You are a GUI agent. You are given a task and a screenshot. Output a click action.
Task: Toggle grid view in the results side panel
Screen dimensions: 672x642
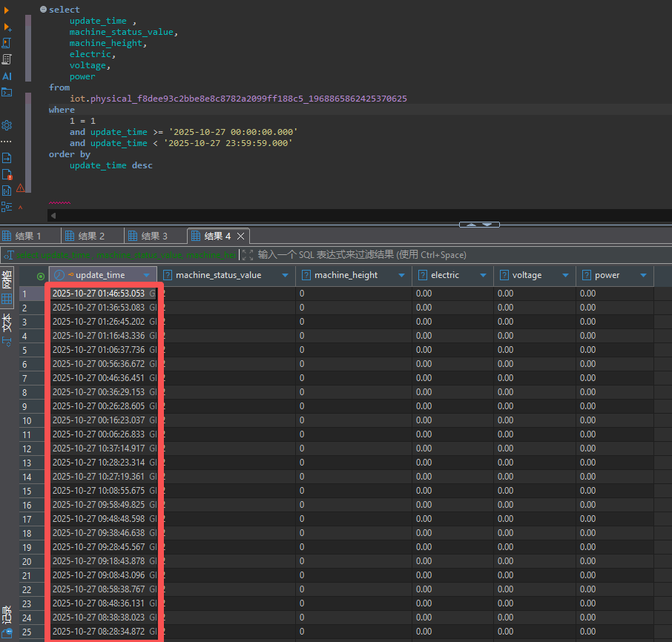coord(7,299)
